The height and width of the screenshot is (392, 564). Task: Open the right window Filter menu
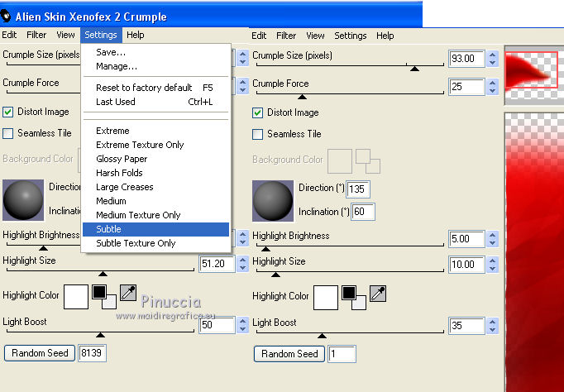point(286,36)
